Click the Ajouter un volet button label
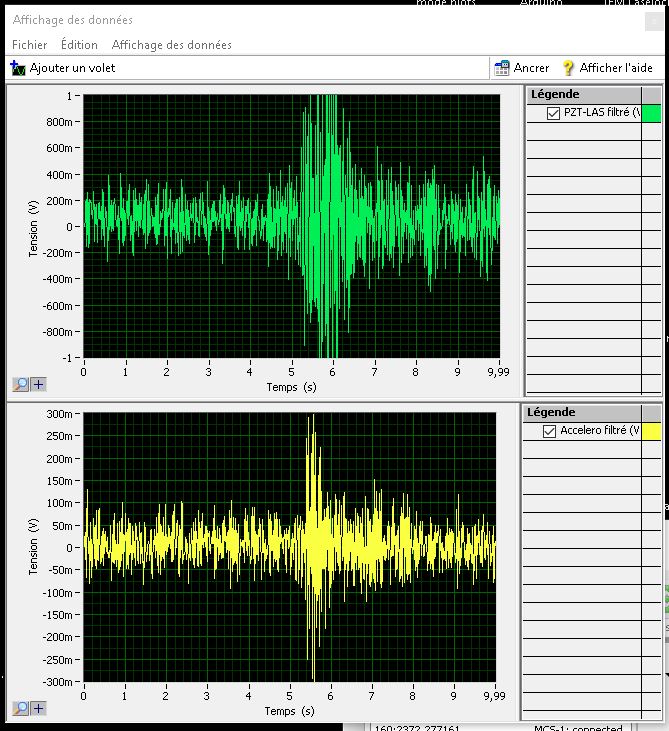Screen dimensions: 669x731 click(72, 68)
